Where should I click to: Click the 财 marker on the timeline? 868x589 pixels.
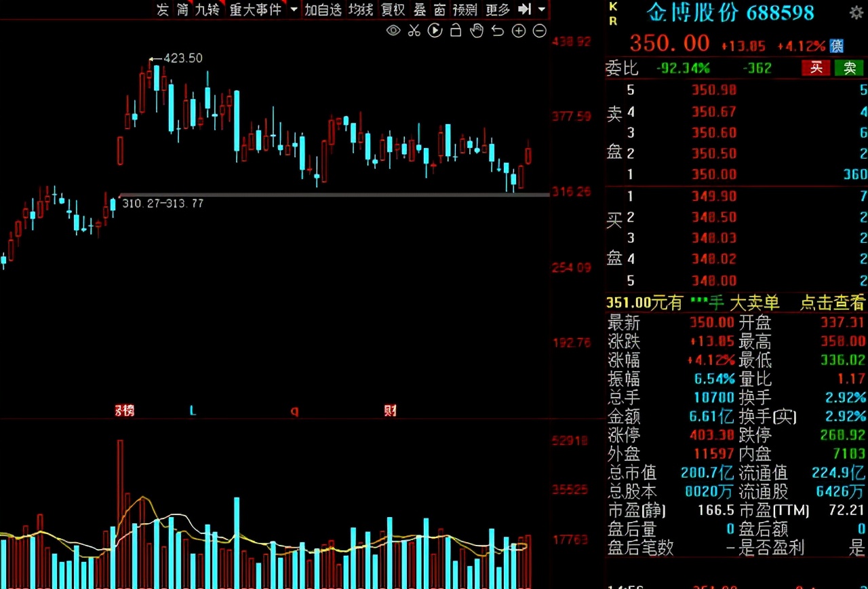390,411
